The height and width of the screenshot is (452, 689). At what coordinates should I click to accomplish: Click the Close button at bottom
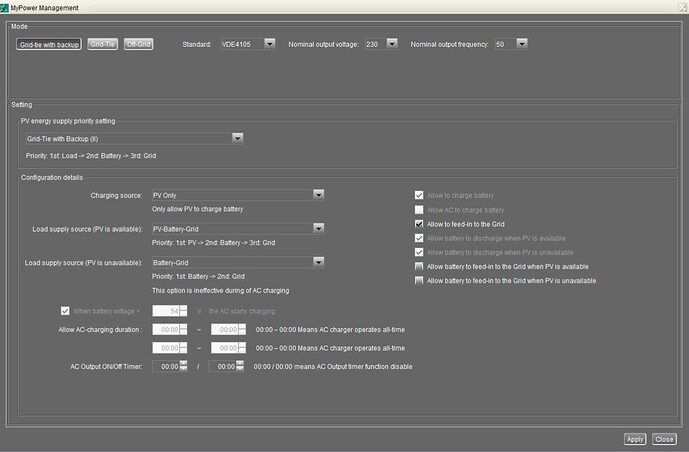pos(664,439)
